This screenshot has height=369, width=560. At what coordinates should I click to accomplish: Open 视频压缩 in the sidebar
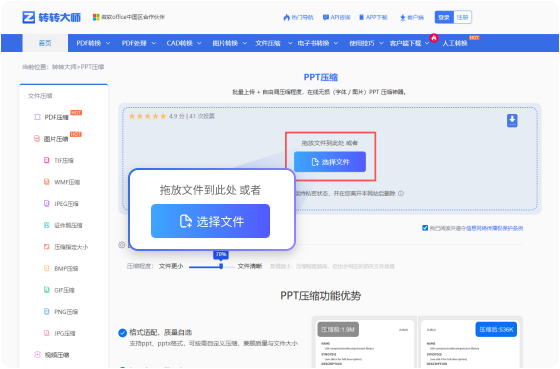(51, 355)
